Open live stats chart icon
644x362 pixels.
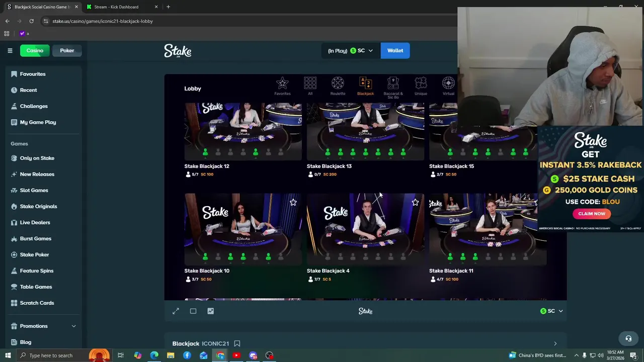click(210, 311)
